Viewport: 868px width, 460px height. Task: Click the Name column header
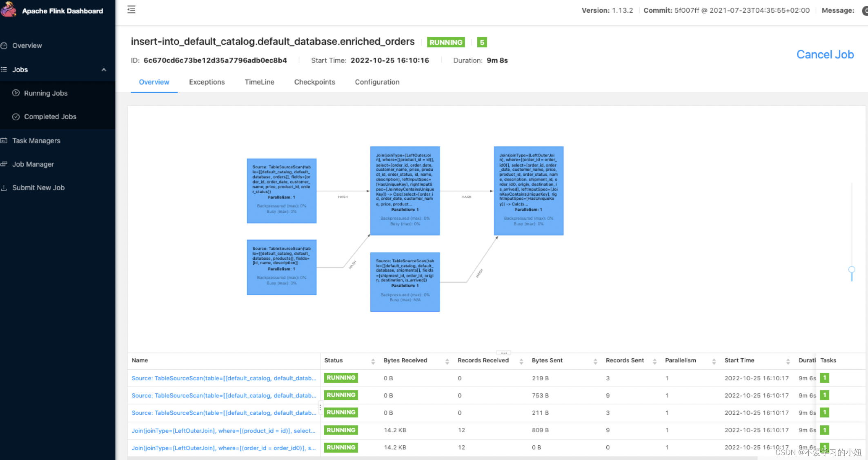coord(140,360)
